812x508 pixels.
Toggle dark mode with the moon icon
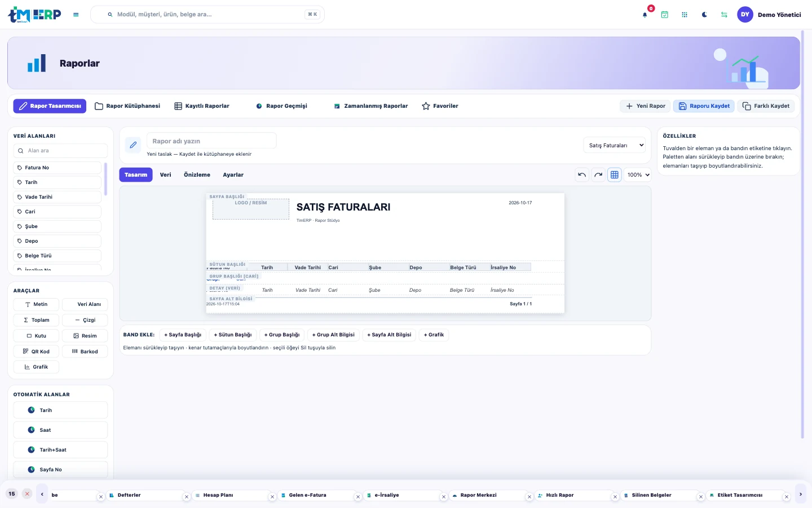pos(704,15)
